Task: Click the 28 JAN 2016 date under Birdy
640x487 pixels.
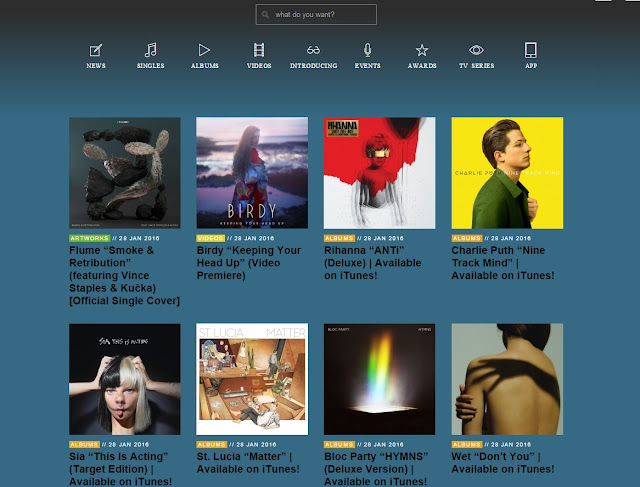Action: click(254, 238)
